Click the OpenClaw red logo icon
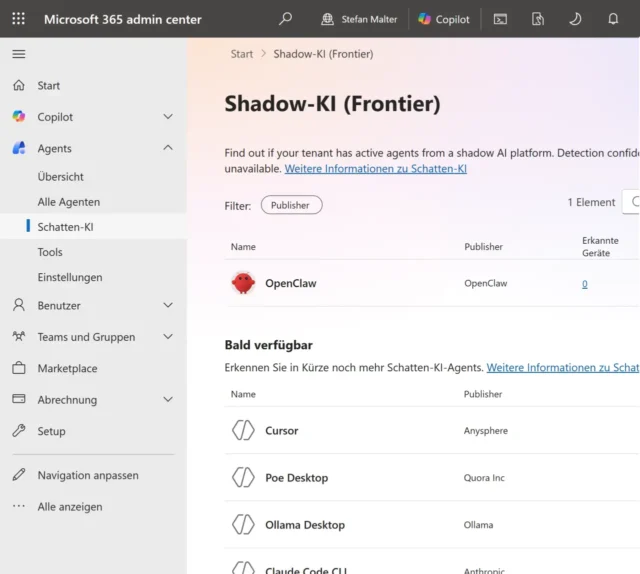This screenshot has width=640, height=574. click(x=243, y=283)
